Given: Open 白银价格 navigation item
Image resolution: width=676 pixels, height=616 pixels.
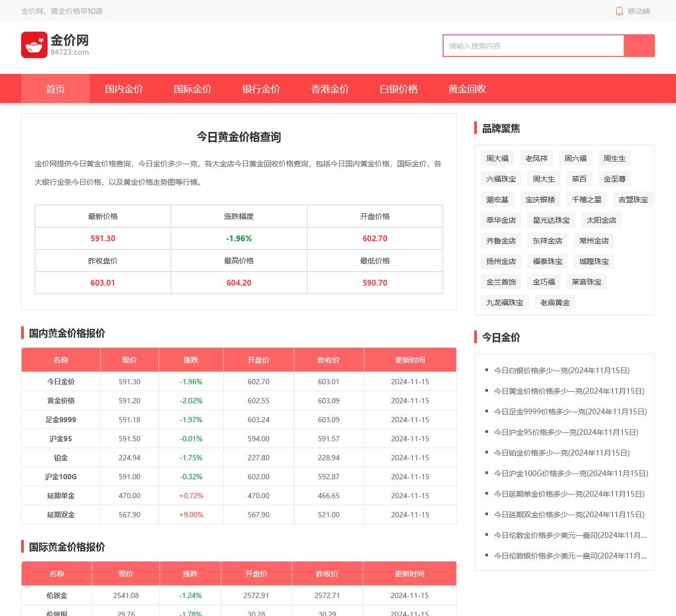Looking at the screenshot, I should point(399,89).
